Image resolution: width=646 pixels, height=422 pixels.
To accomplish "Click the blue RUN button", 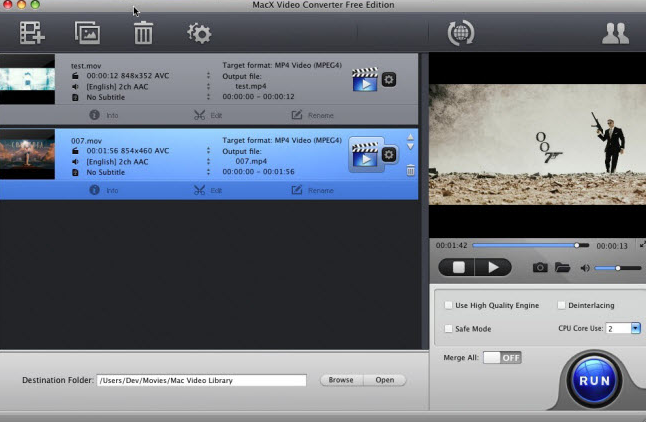I will pos(594,380).
